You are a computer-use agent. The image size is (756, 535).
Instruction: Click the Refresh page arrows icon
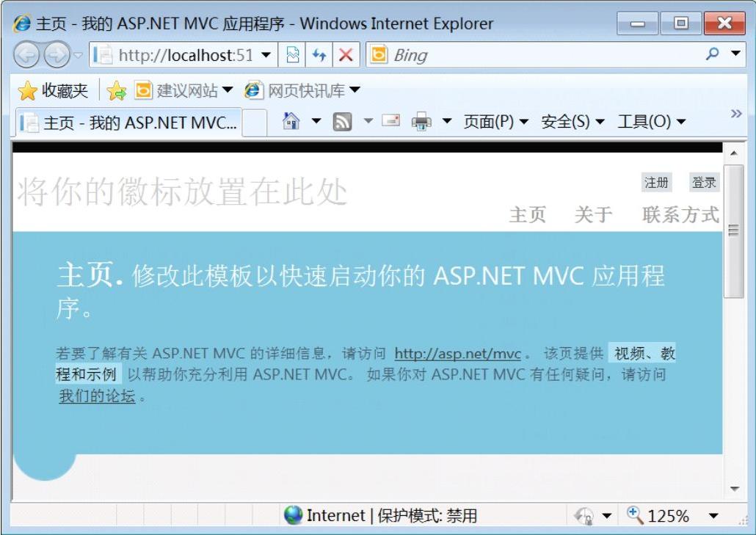tap(319, 56)
